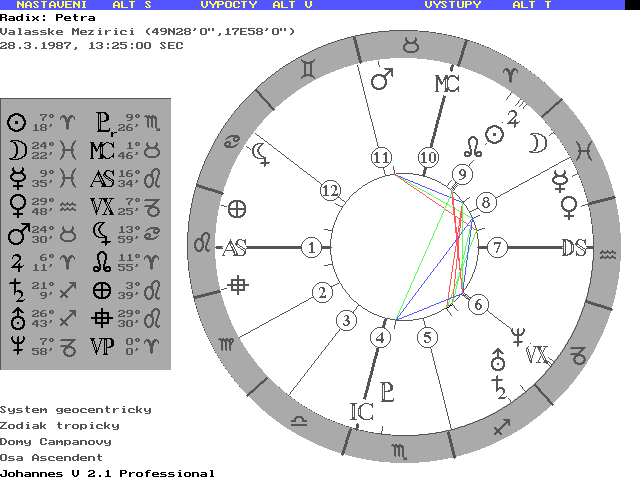
Task: Click the Part of Fortune symbol in the wheel
Action: click(237, 209)
